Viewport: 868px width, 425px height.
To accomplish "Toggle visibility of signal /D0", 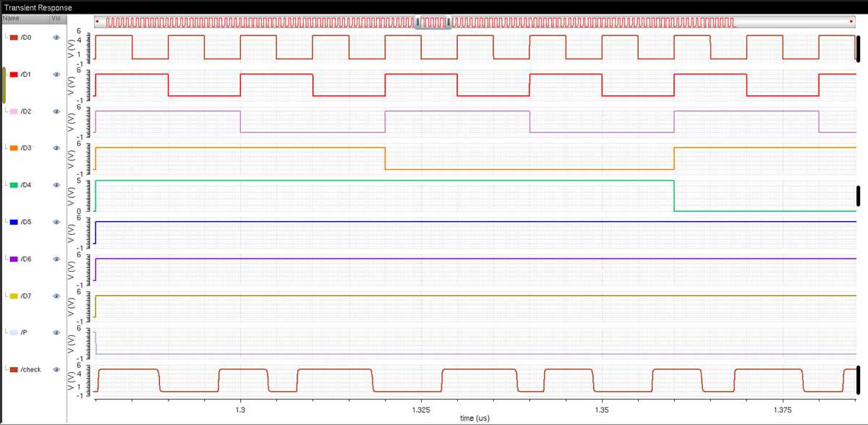I will [56, 38].
